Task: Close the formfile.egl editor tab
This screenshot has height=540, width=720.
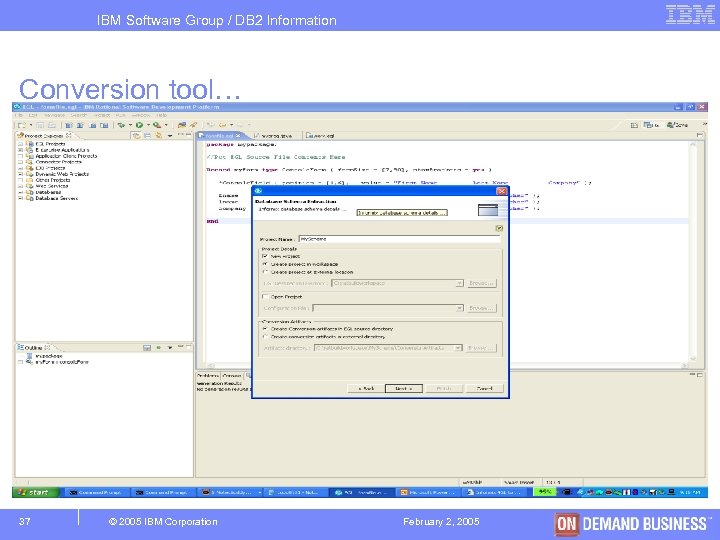Action: coord(238,136)
